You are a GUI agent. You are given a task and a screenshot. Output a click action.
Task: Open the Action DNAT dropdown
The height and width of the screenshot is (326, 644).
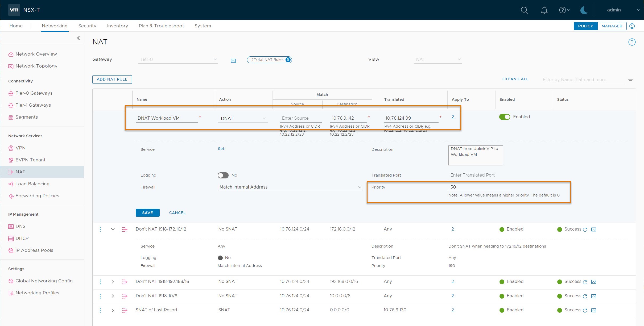pyautogui.click(x=243, y=118)
